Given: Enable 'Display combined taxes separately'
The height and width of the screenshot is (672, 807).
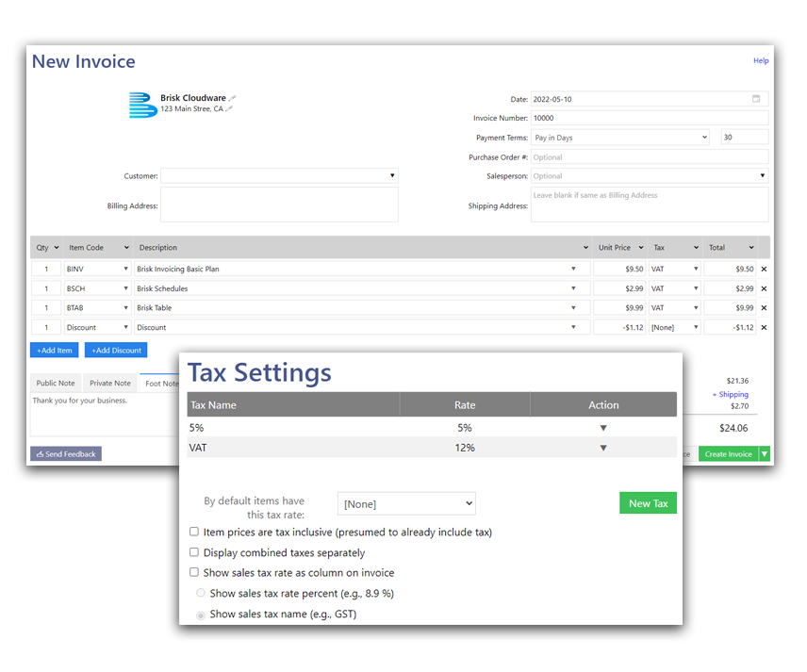Looking at the screenshot, I should pos(194,552).
